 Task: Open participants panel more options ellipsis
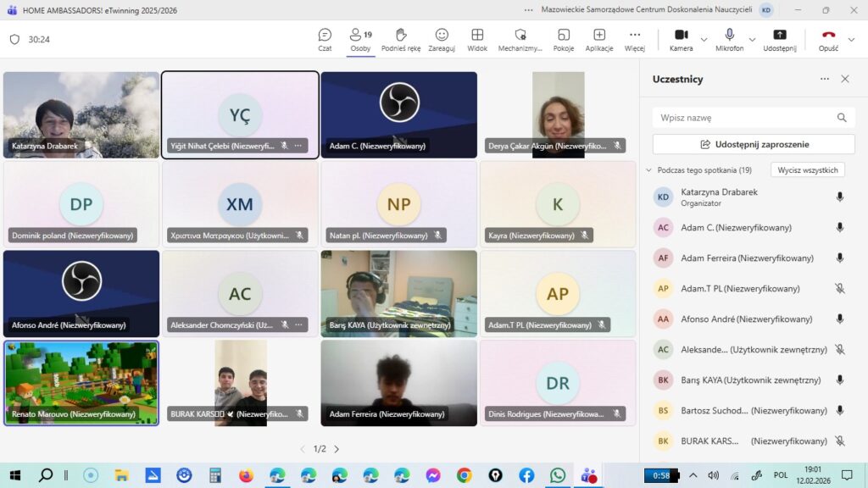(824, 79)
